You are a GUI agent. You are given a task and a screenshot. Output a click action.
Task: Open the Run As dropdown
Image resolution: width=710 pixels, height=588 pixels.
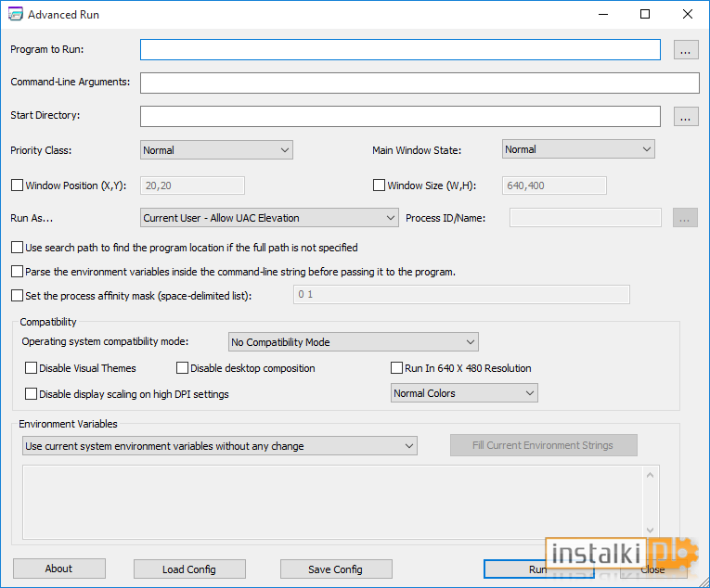click(x=269, y=218)
